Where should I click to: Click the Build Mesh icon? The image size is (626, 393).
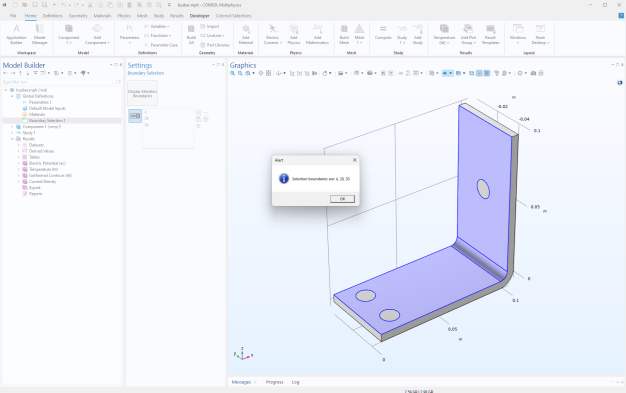click(x=344, y=34)
